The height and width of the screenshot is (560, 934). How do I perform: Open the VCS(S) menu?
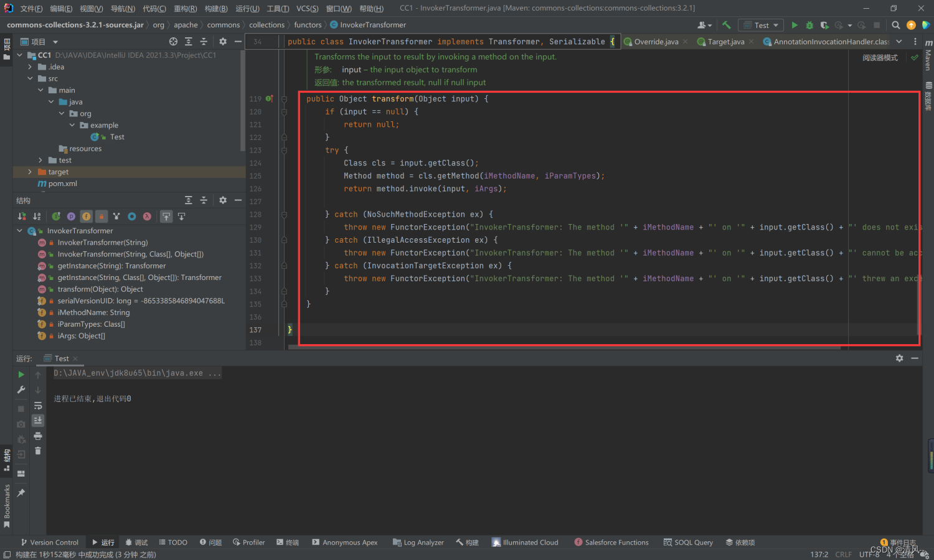point(307,9)
